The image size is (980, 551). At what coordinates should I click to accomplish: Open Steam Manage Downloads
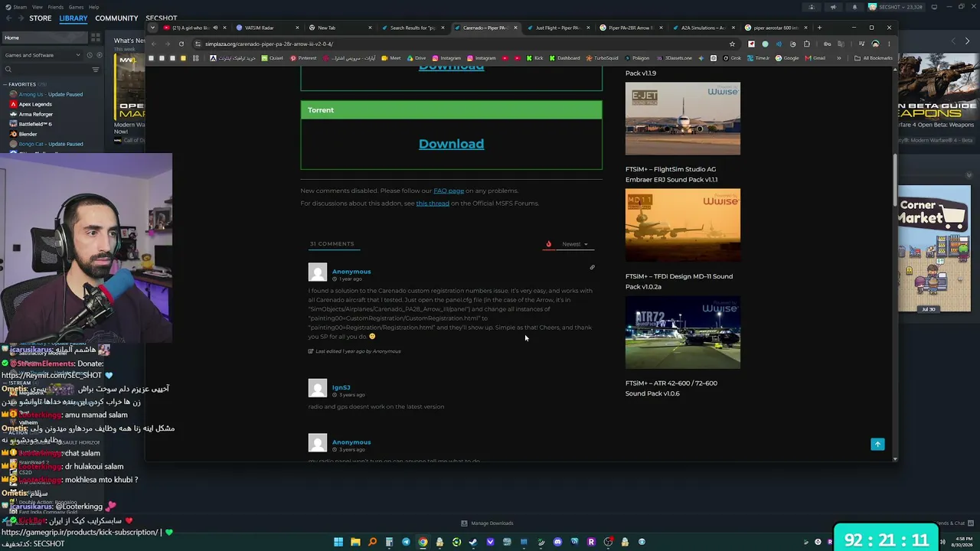point(487,523)
